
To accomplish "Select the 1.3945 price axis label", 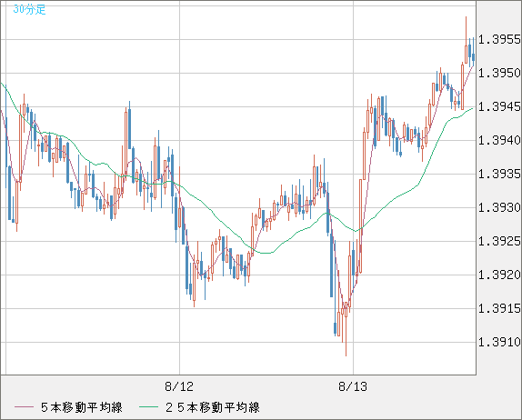I will tap(499, 107).
